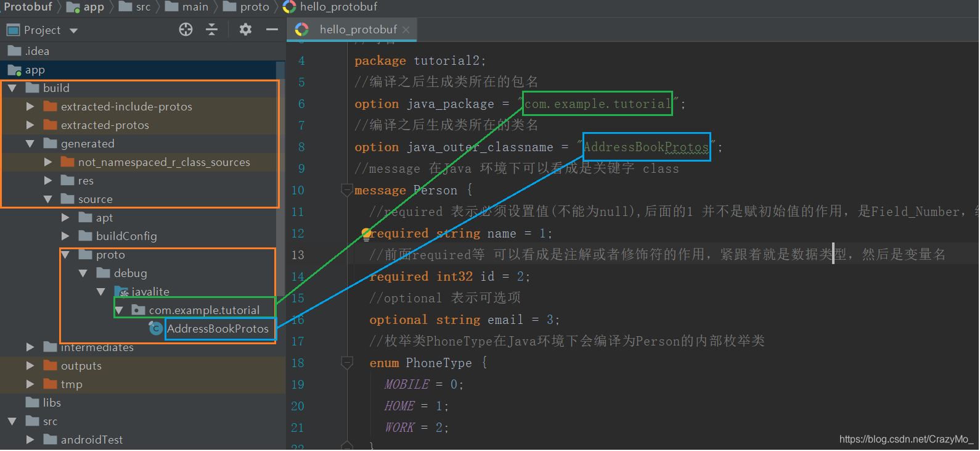Collapse the build folder
980x451 pixels.
[12, 88]
